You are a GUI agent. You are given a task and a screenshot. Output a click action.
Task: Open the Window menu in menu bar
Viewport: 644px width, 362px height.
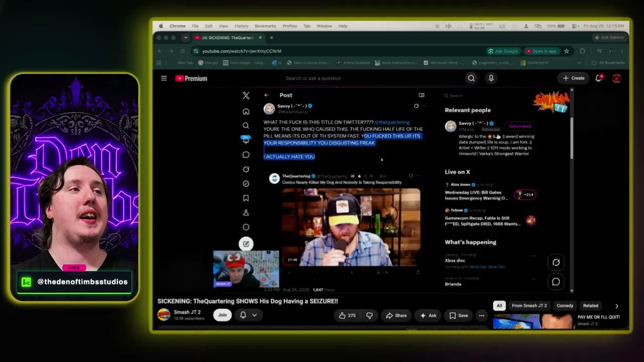(325, 26)
